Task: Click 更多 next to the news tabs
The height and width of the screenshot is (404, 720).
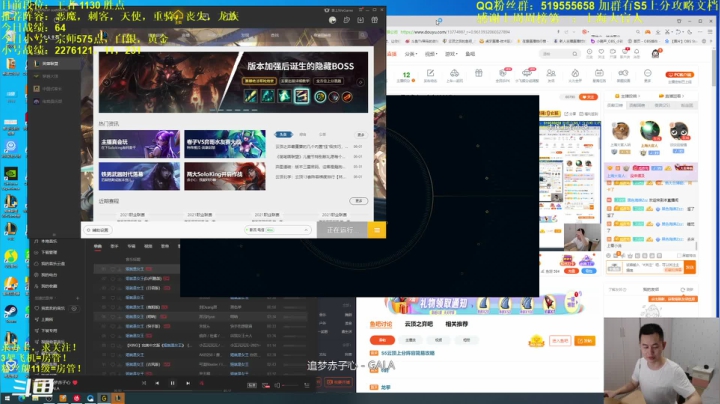Action: point(360,135)
